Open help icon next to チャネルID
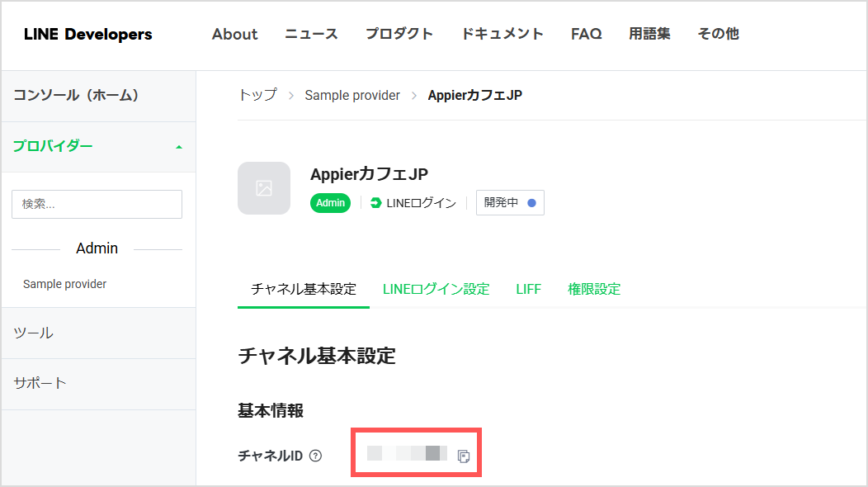Screen dimensions: 868x487 (315, 456)
